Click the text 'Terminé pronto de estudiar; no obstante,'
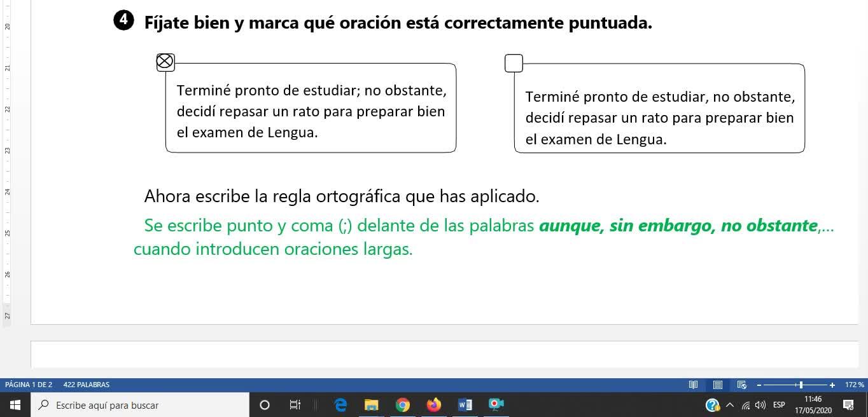This screenshot has width=868, height=417. click(312, 90)
